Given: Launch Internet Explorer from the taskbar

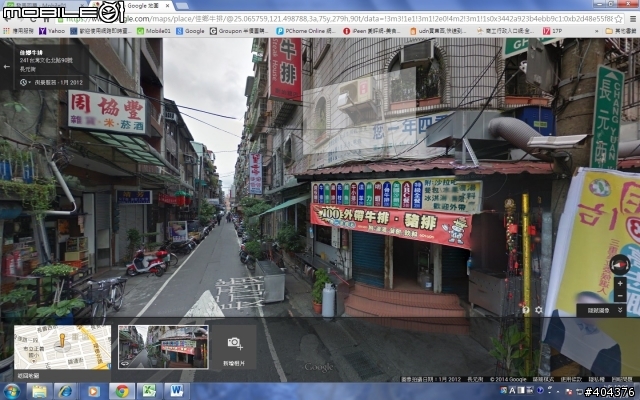Looking at the screenshot, I should (65, 391).
